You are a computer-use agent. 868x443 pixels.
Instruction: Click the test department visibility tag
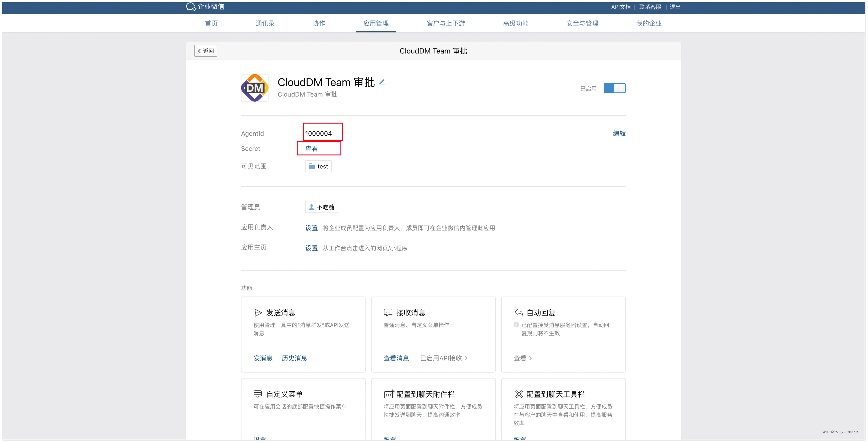pos(318,166)
